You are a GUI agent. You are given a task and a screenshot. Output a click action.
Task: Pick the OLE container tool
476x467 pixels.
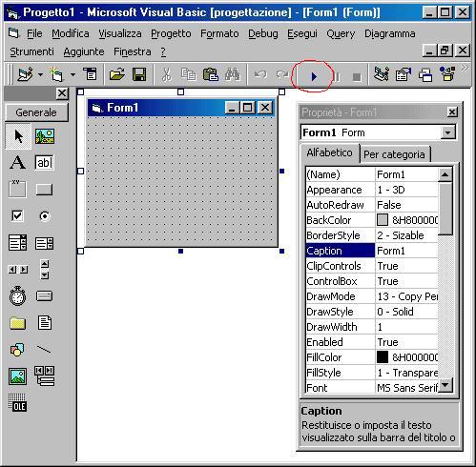pyautogui.click(x=17, y=402)
